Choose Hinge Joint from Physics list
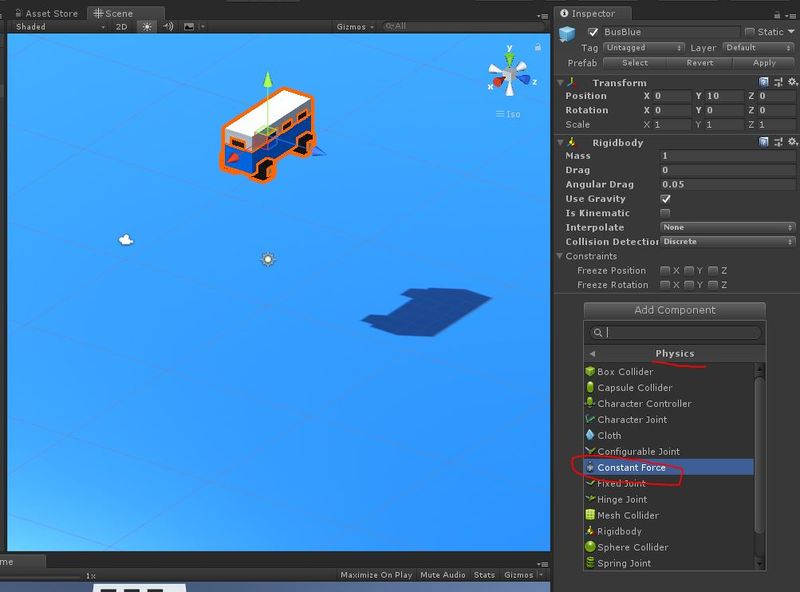The width and height of the screenshot is (800, 592). click(669, 499)
